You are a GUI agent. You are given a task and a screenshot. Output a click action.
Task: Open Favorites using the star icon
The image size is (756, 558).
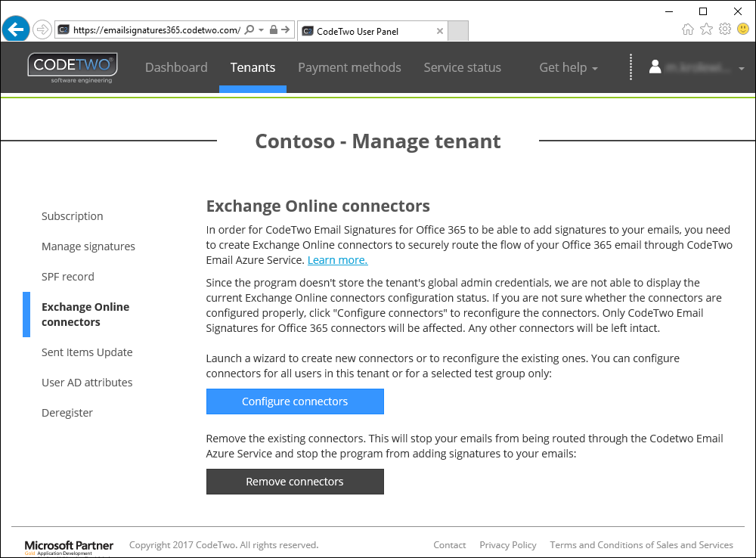[x=706, y=28]
